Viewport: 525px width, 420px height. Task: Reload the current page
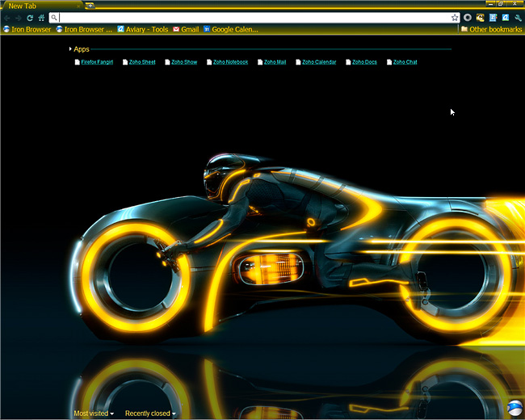30,18
